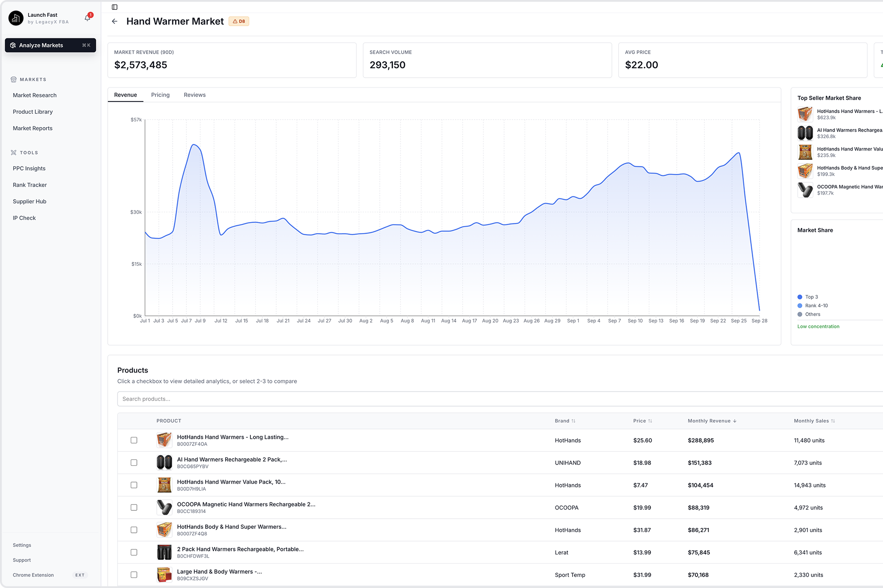This screenshot has height=588, width=883.
Task: Check the HotHands Hand Warmers Long Lasting checkbox
Action: click(134, 440)
